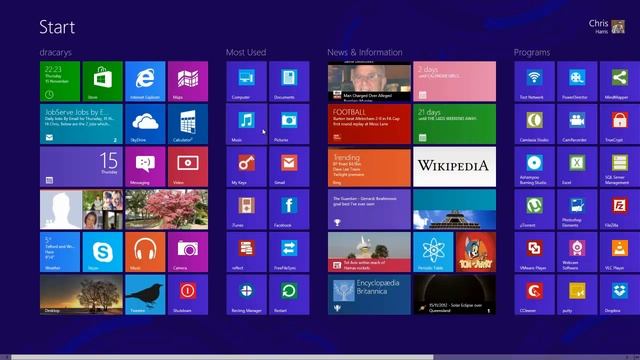Open the orange Music headphones tile
This screenshot has height=360, width=640.
tap(145, 252)
